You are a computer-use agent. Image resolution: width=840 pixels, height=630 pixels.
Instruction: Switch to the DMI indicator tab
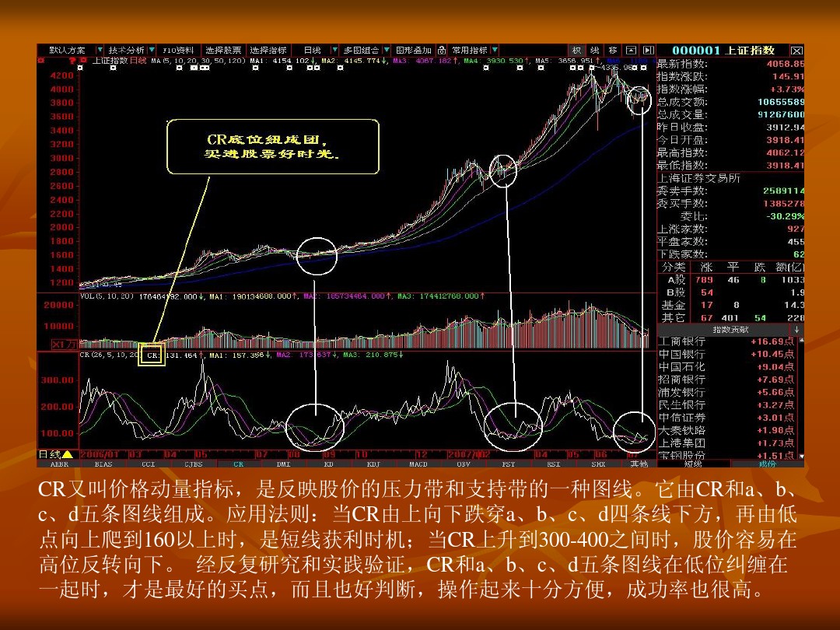(x=283, y=464)
